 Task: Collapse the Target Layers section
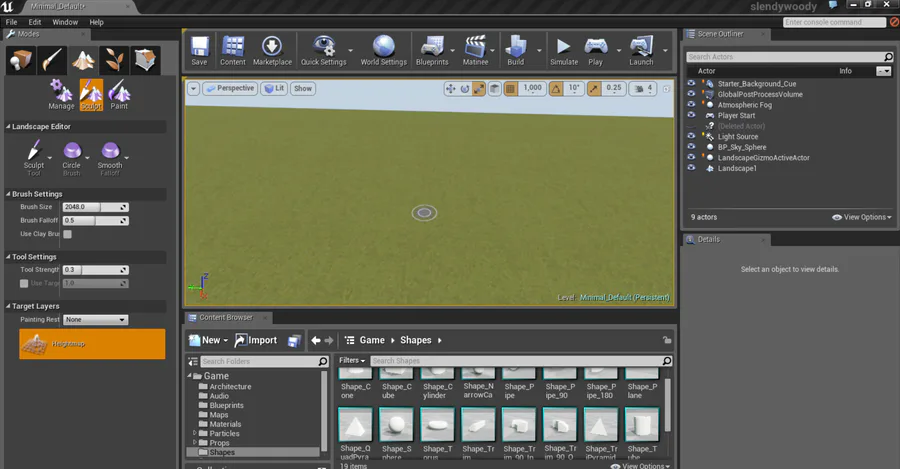[8, 306]
